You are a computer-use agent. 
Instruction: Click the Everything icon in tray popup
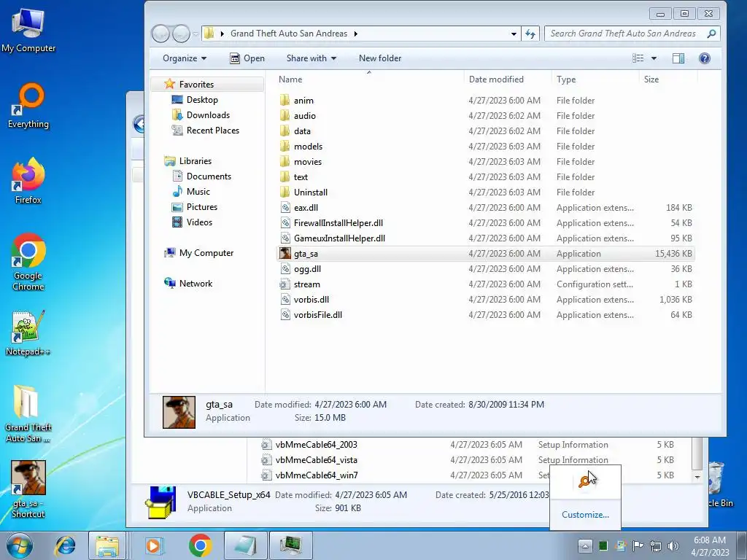(584, 481)
